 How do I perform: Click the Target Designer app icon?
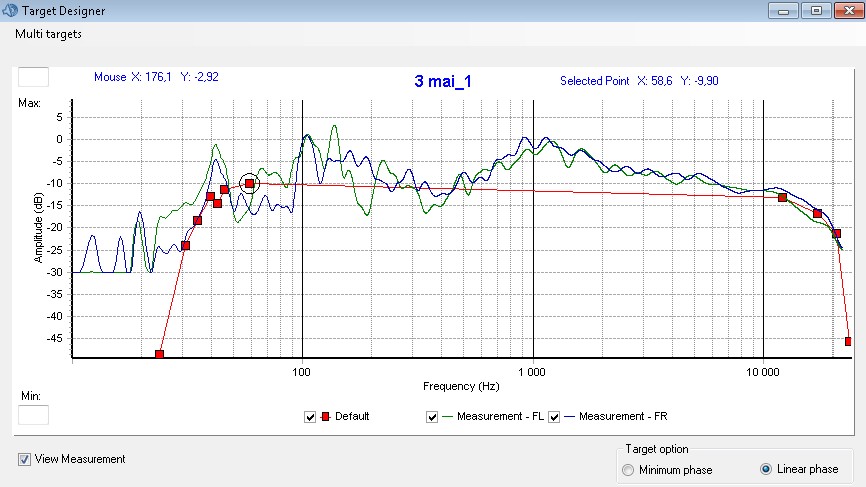point(10,10)
